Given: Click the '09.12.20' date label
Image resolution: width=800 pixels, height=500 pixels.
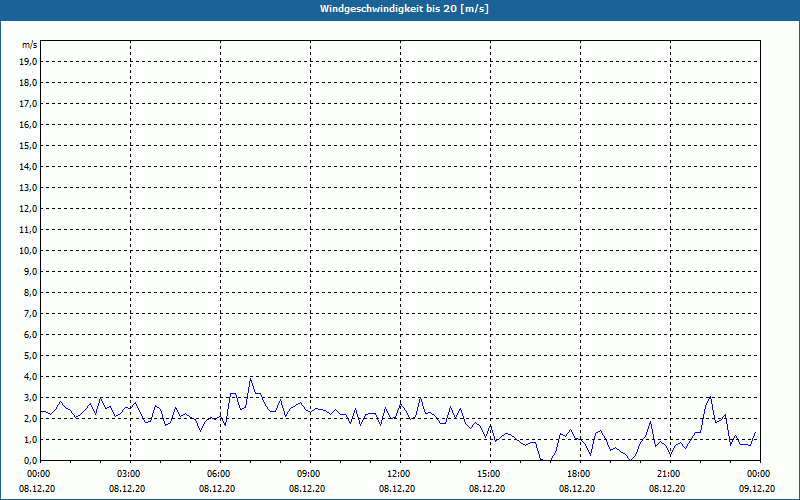Looking at the screenshot, I should (x=757, y=488).
